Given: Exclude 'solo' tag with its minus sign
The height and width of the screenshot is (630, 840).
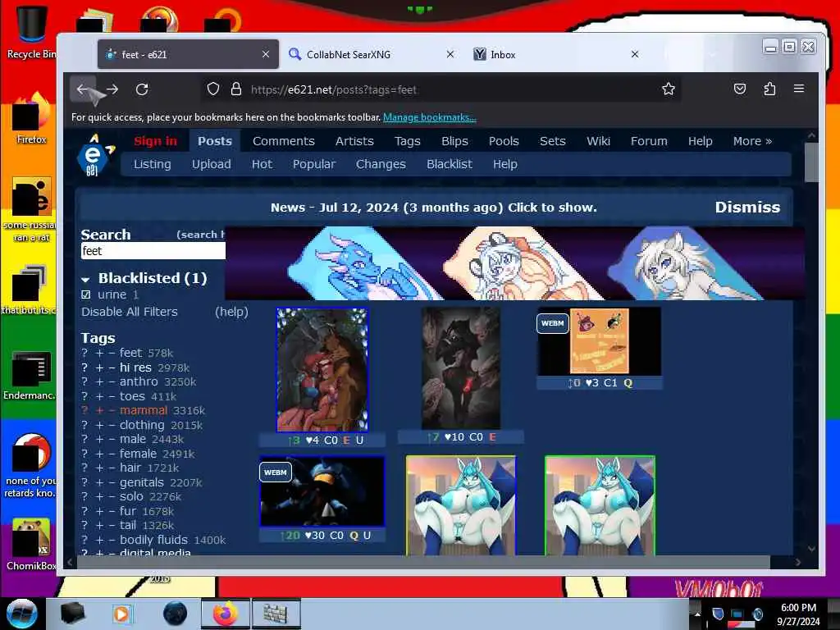Looking at the screenshot, I should [112, 496].
